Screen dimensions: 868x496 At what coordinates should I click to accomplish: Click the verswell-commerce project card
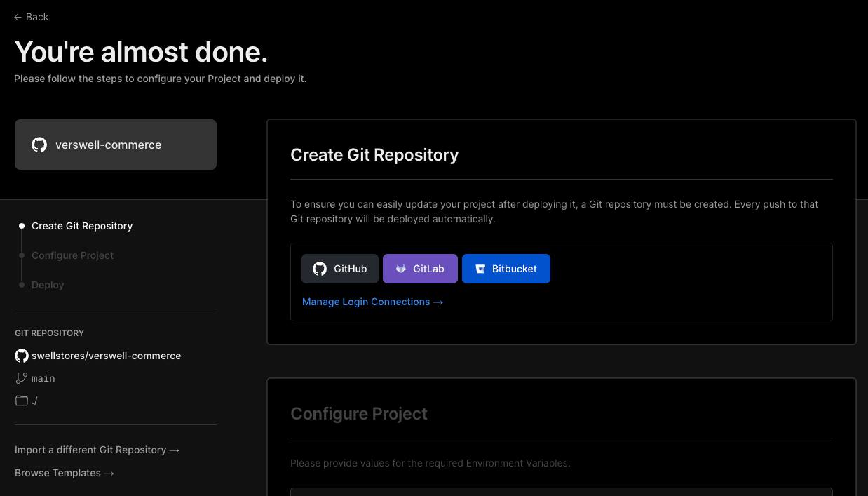116,145
